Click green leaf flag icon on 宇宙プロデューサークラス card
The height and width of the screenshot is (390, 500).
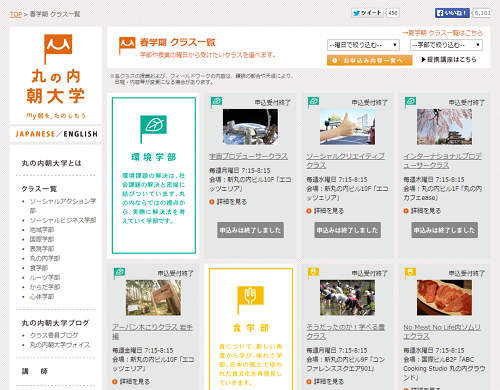[216, 102]
